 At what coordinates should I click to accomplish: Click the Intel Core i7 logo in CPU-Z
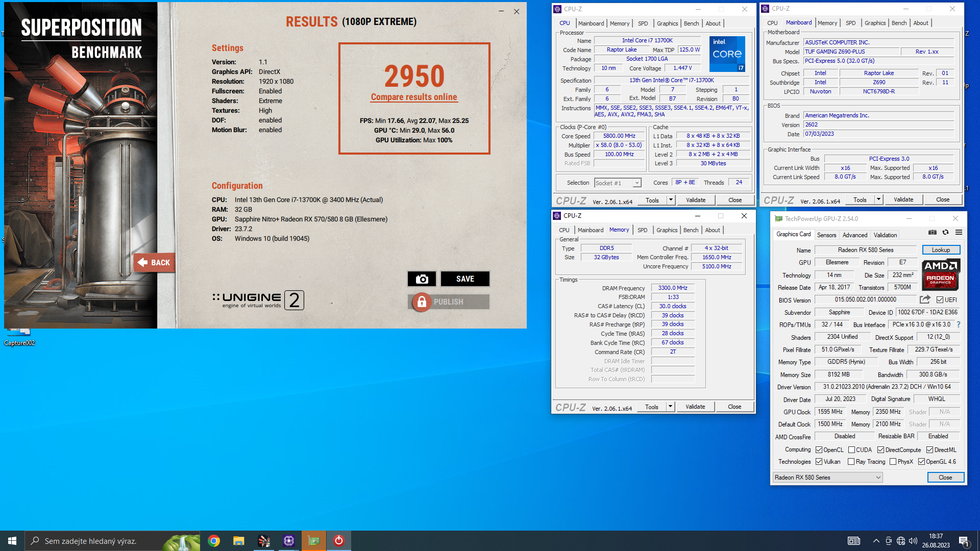point(727,54)
